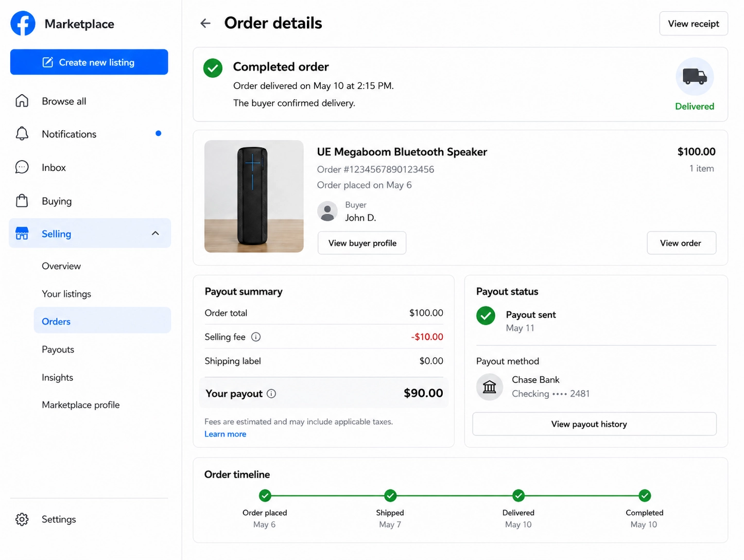
Task: Click the speaker product thumbnail
Action: coord(254,196)
